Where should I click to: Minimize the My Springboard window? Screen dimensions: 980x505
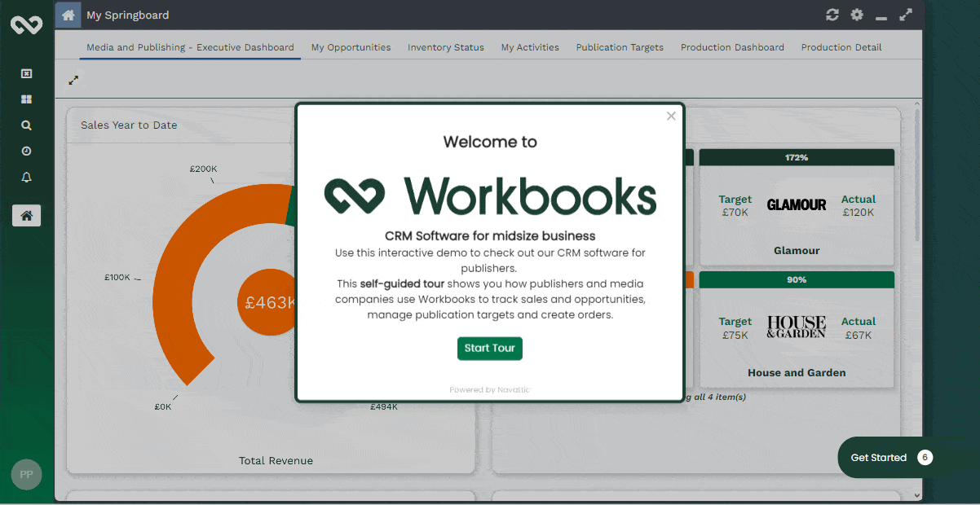(881, 16)
